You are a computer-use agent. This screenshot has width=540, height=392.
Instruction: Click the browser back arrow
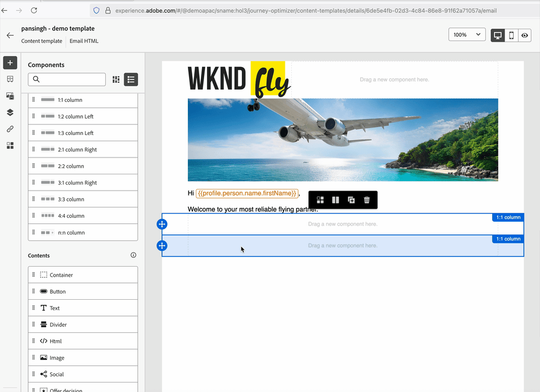pyautogui.click(x=4, y=10)
